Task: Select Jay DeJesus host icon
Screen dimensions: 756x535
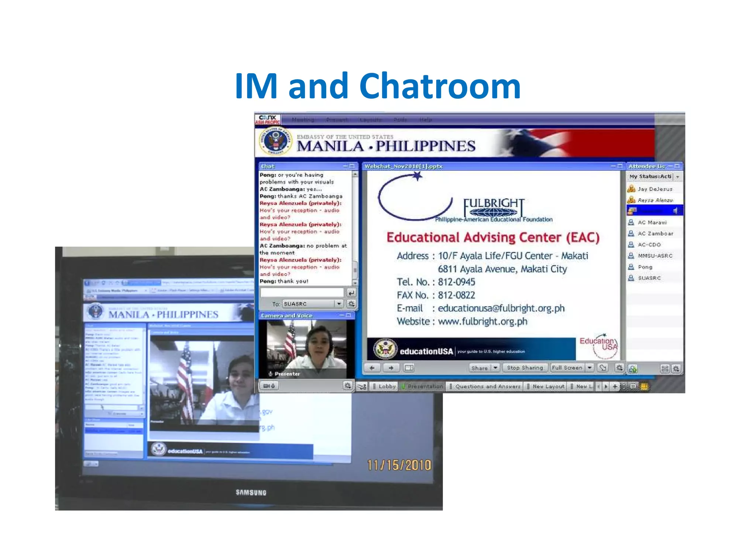Action: click(x=631, y=189)
